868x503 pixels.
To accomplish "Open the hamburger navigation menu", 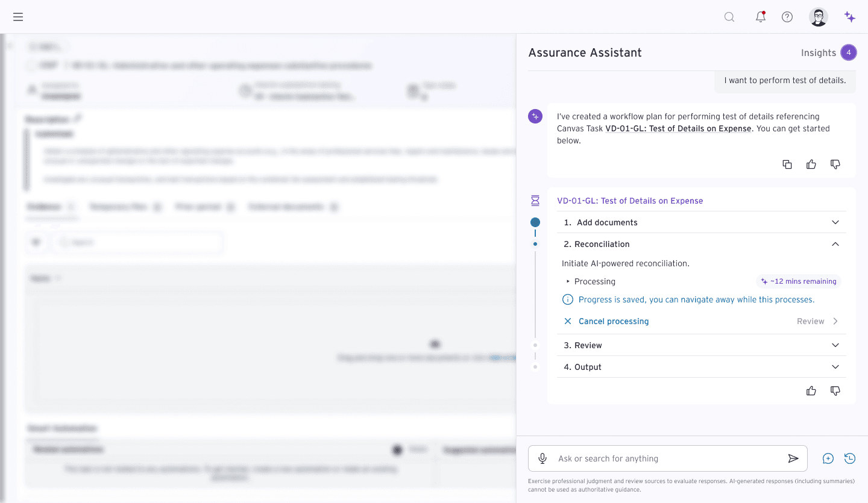I will click(x=18, y=17).
